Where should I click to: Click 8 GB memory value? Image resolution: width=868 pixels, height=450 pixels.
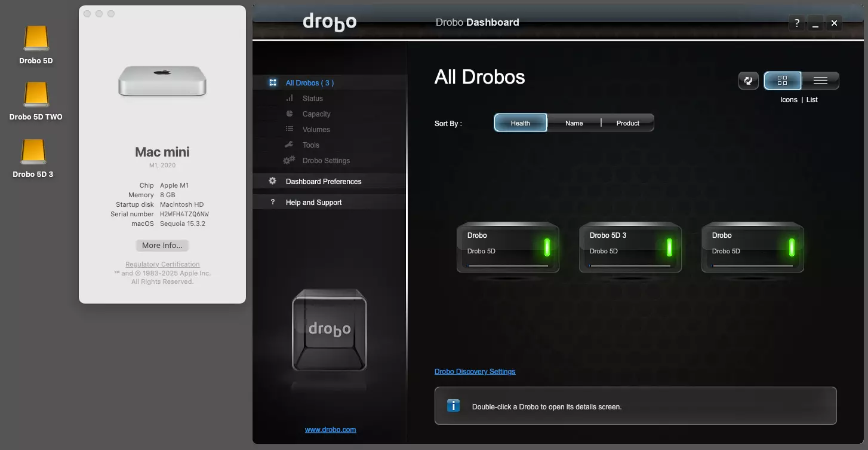pos(168,195)
